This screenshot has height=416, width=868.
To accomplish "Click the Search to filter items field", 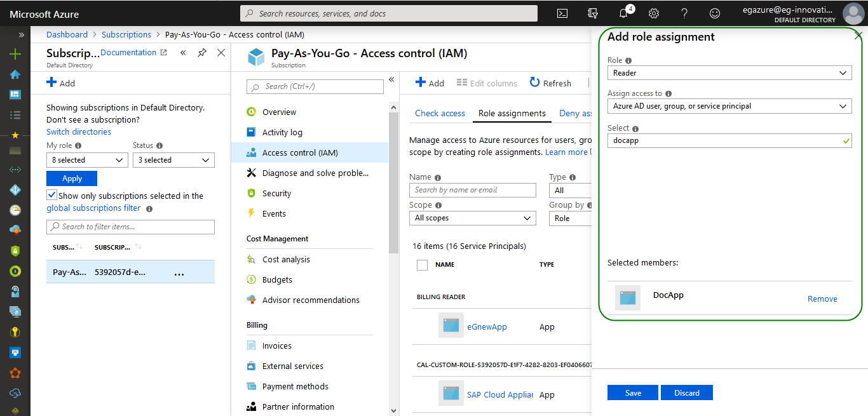I will pos(130,227).
